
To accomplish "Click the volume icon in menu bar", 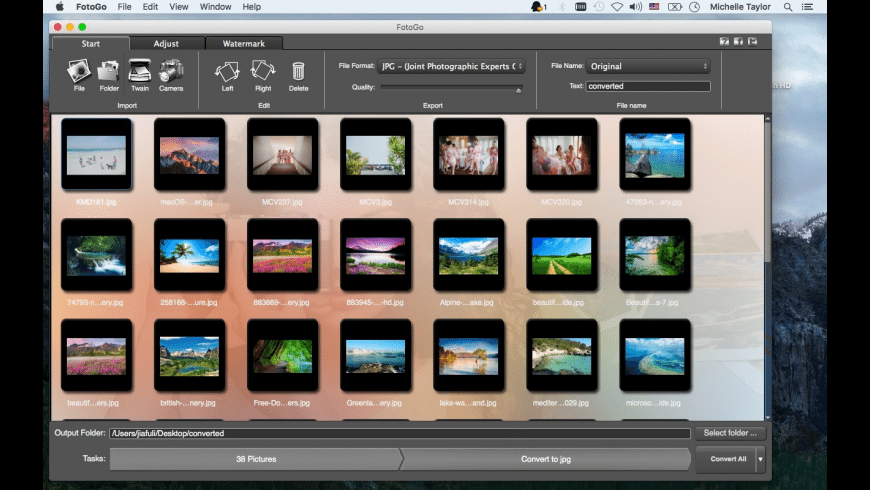I will tap(635, 7).
